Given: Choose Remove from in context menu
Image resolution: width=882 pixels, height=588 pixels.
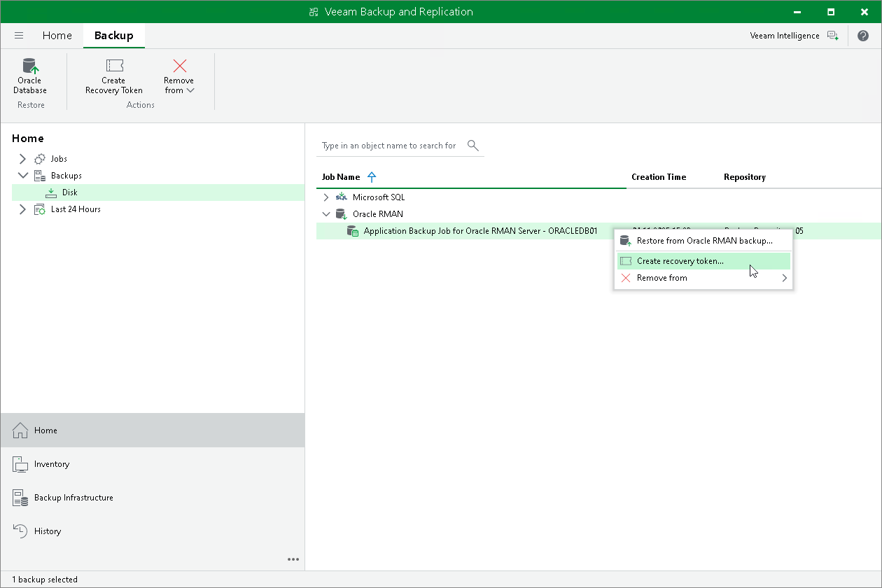Looking at the screenshot, I should pos(703,278).
